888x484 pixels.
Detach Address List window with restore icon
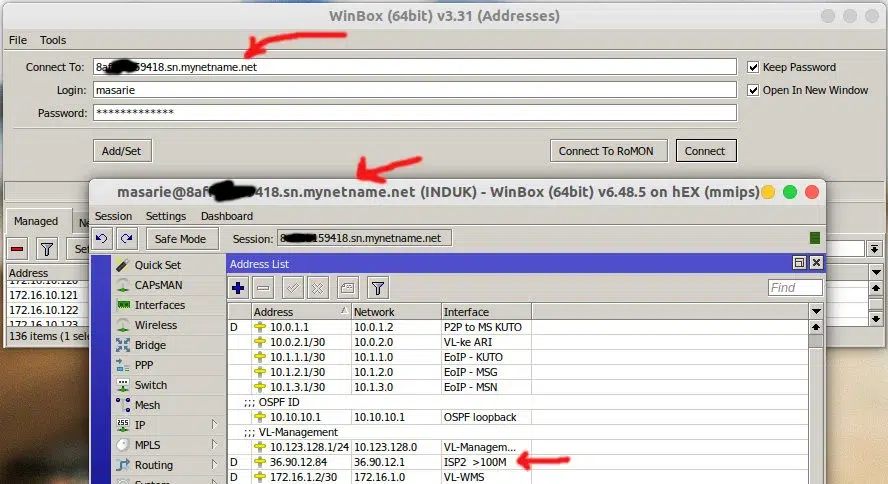pyautogui.click(x=799, y=263)
